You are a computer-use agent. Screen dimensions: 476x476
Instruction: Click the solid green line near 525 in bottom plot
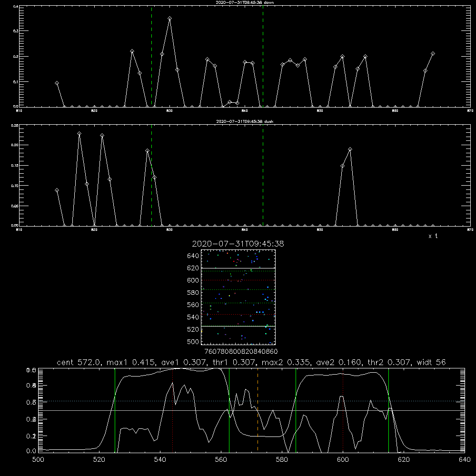click(x=115, y=410)
